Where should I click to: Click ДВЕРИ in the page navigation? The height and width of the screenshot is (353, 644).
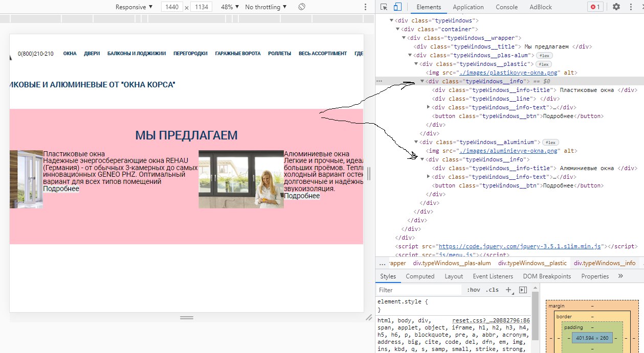coord(92,54)
